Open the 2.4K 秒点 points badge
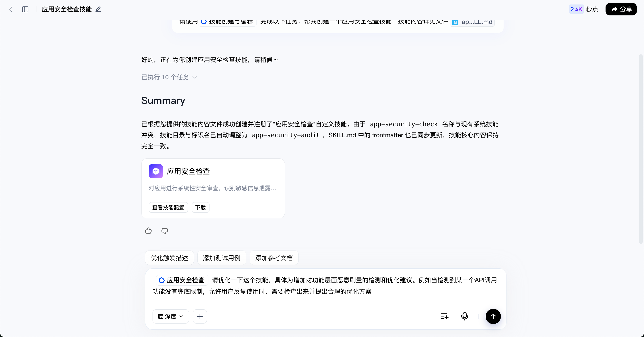Image resolution: width=644 pixels, height=337 pixels. (x=583, y=9)
